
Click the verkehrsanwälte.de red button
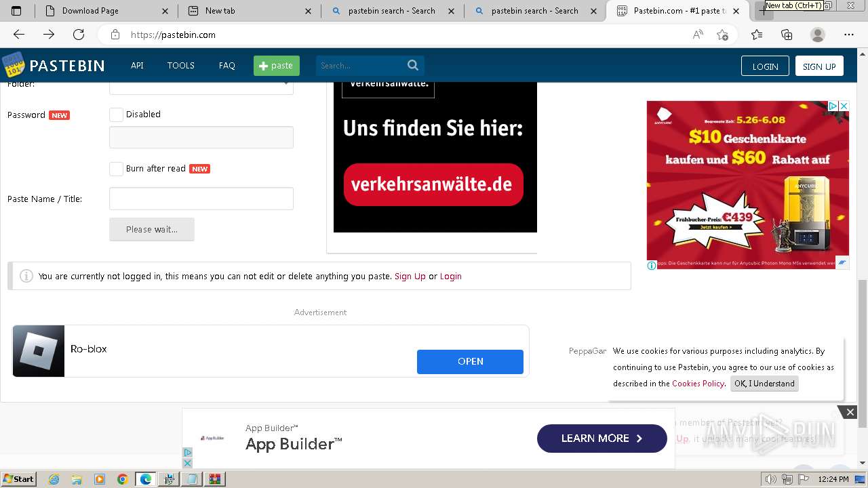[x=433, y=184]
